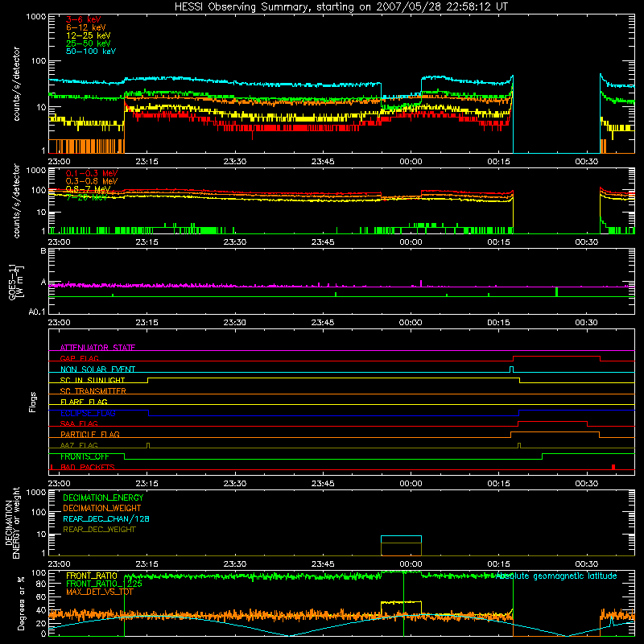Select the 3-6 keV legend label
Screen dimensions: 644x644
point(84,19)
